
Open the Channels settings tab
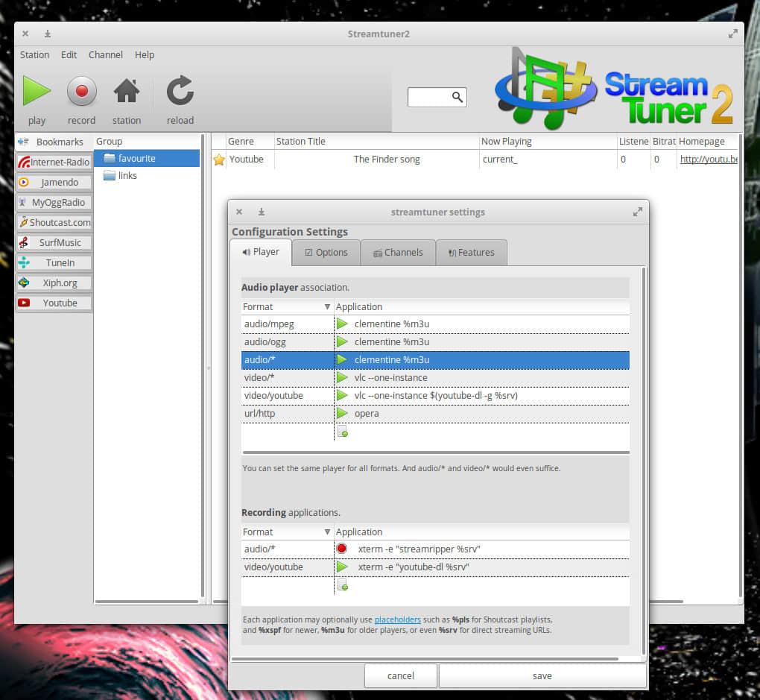398,253
